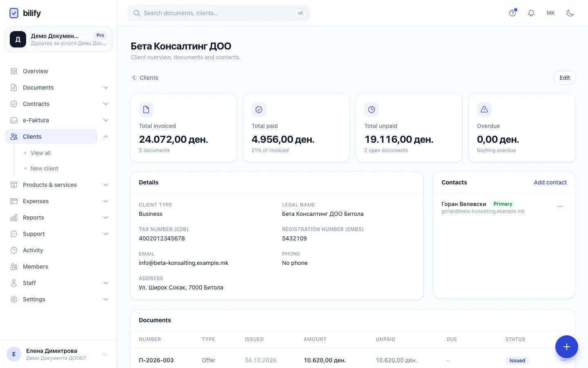The height and width of the screenshot is (368, 588).
Task: Click the Edit button
Action: point(565,78)
